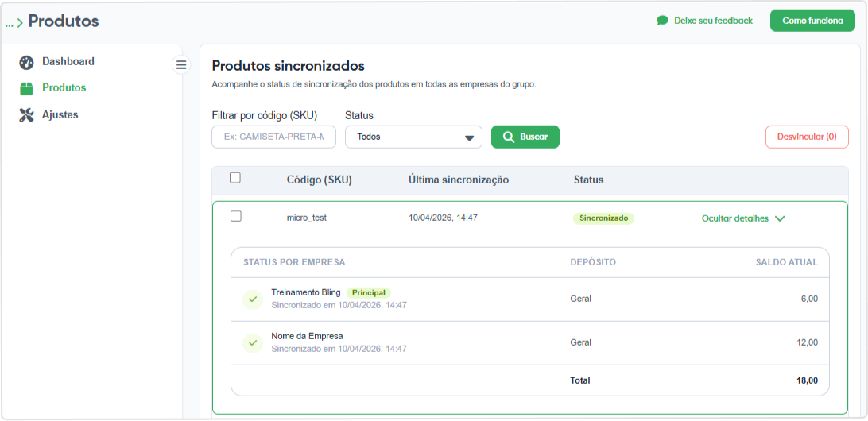Click the DEPÓSITO column header

[x=593, y=262]
